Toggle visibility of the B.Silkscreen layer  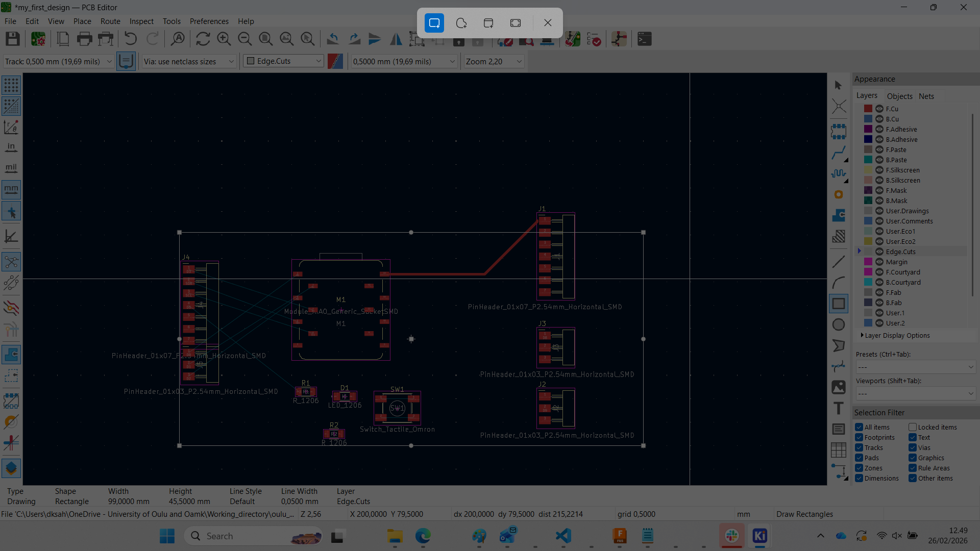[x=879, y=180]
